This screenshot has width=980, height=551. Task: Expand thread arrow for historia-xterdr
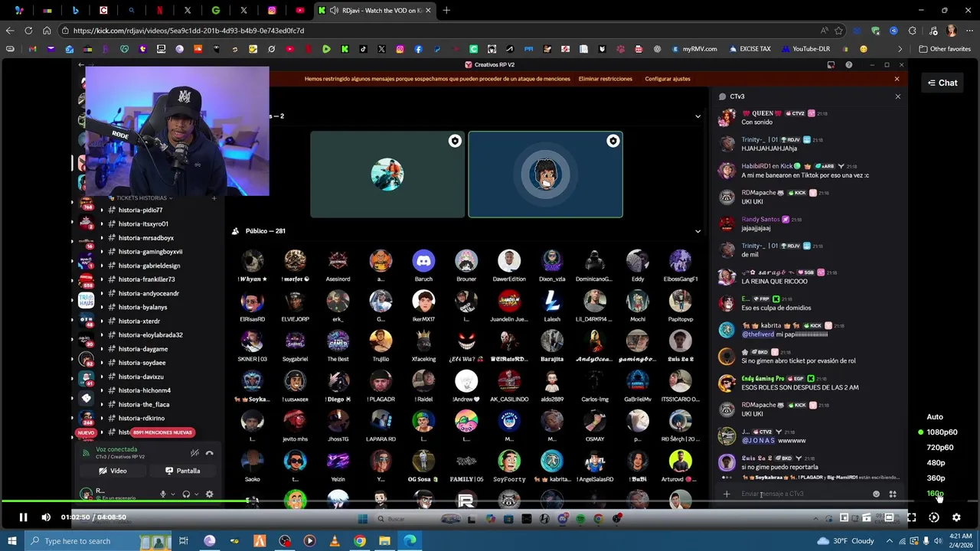pos(101,321)
